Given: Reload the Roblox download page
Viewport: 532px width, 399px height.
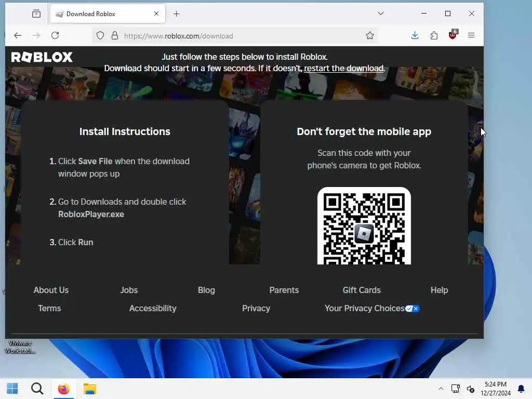Looking at the screenshot, I should point(55,35).
